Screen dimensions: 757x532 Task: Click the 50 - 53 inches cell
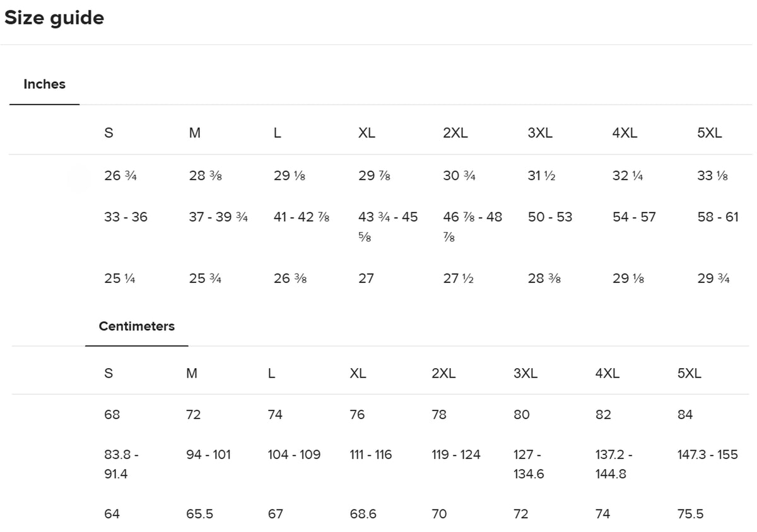tap(550, 217)
